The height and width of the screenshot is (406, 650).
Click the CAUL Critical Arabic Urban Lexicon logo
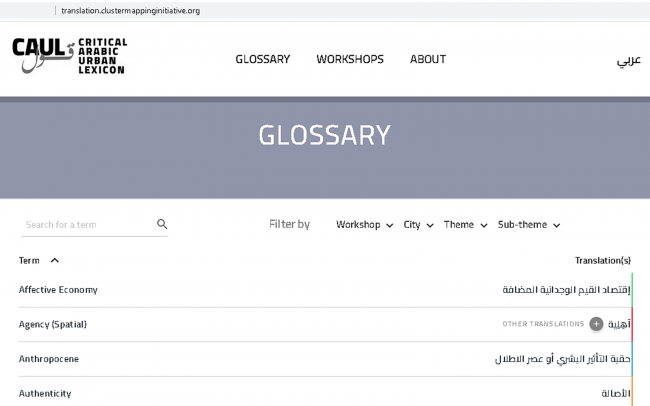70,56
